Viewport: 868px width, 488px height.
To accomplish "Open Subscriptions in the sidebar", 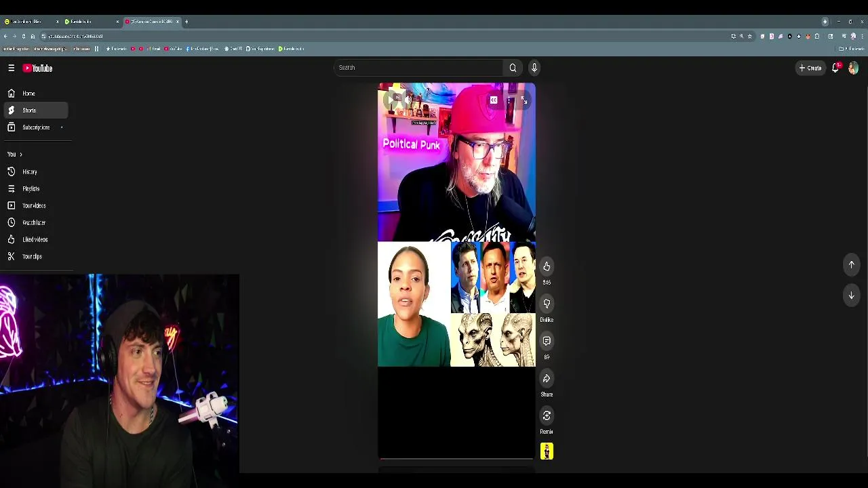I will coord(35,127).
